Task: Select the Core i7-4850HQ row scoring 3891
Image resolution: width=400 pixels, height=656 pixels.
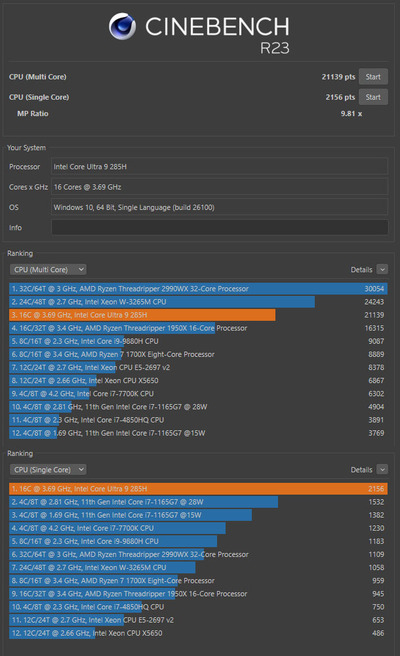Action: [198, 420]
